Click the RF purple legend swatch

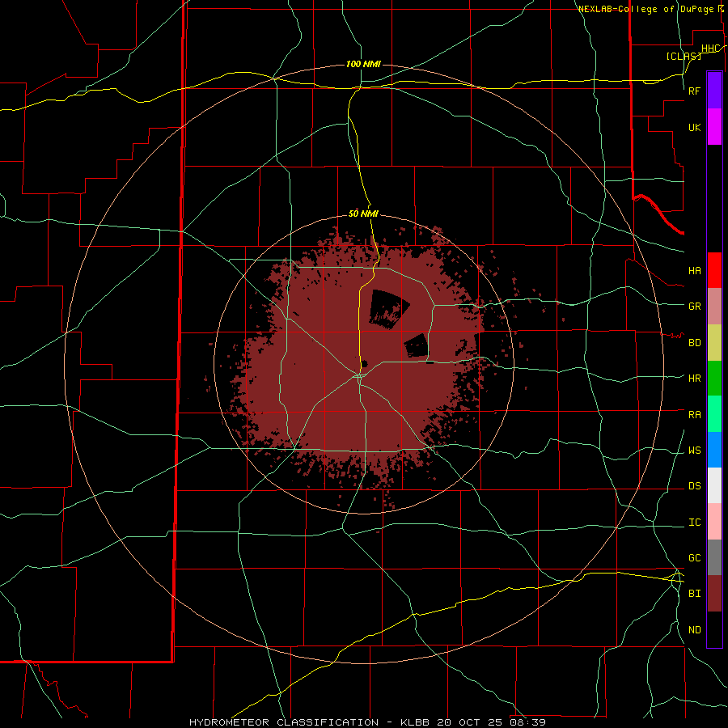tap(714, 91)
